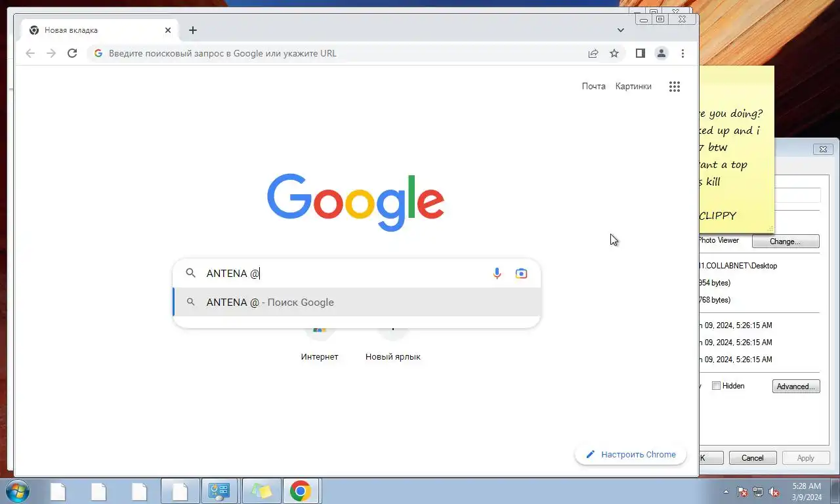Image resolution: width=840 pixels, height=504 pixels.
Task: Open the Control Panel taskbar icon
Action: [x=219, y=491]
